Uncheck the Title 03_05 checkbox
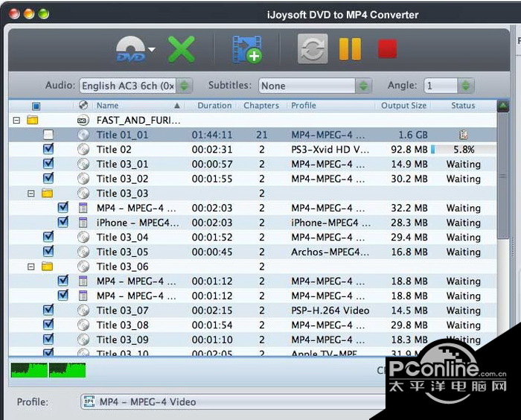This screenshot has width=521, height=420. (x=48, y=251)
